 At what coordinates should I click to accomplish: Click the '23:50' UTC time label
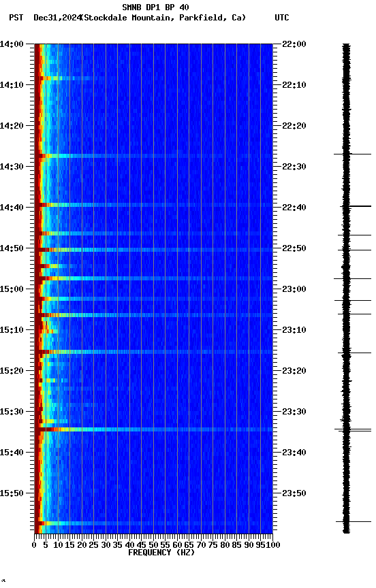point(294,493)
